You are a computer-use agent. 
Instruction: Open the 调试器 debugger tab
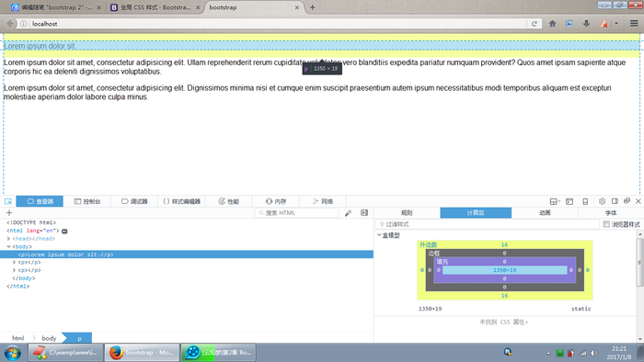point(134,201)
